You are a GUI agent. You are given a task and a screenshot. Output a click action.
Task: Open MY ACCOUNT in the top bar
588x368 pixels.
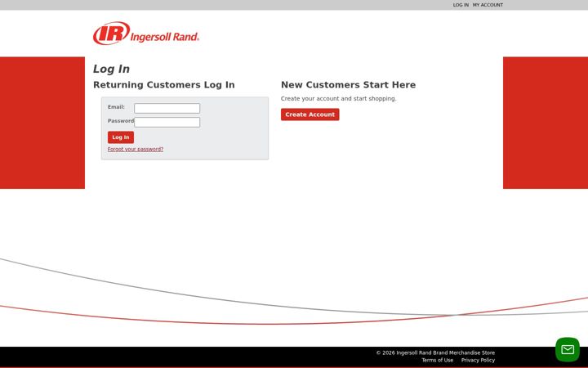(x=488, y=5)
